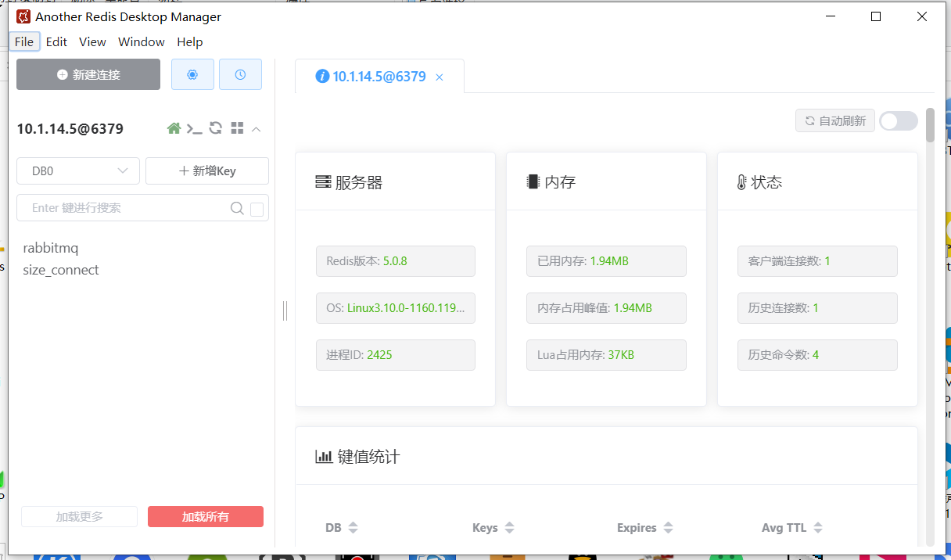Enable exact match search checkbox
Image resolution: width=951 pixels, height=560 pixels.
257,209
